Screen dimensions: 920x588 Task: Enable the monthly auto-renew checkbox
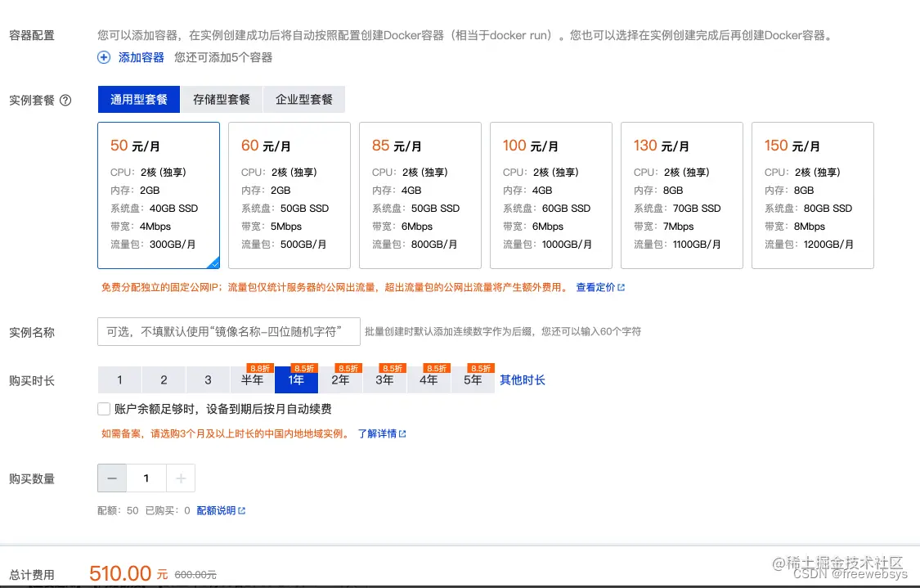tap(104, 408)
